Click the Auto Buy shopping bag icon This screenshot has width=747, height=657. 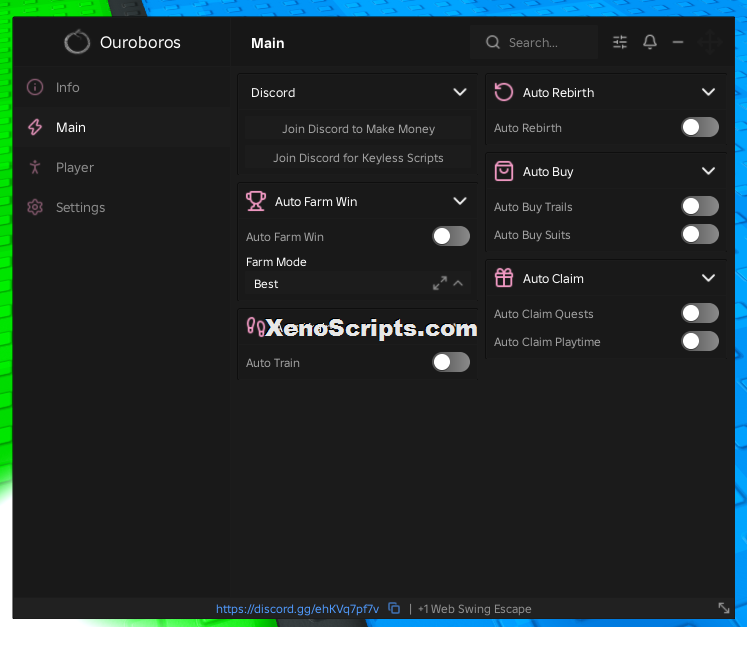tap(504, 171)
